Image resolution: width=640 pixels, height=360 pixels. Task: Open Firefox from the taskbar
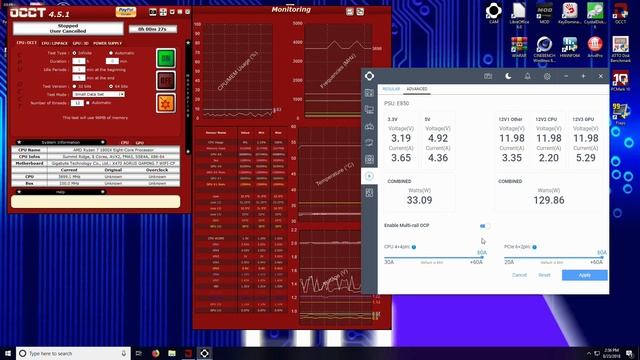pyautogui.click(x=156, y=353)
